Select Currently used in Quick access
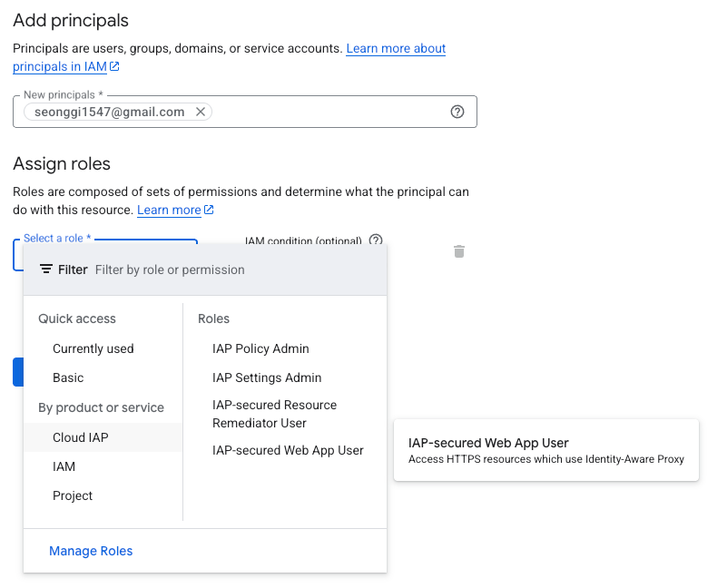 click(x=93, y=348)
